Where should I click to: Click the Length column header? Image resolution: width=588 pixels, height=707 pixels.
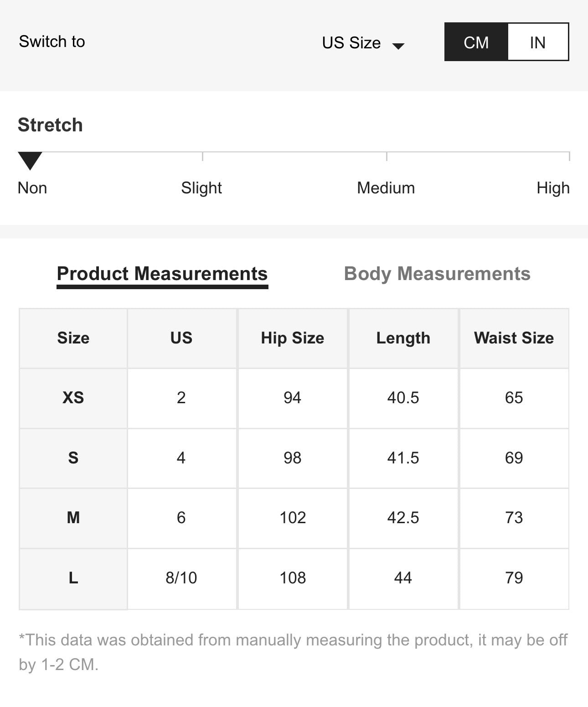[x=403, y=338]
